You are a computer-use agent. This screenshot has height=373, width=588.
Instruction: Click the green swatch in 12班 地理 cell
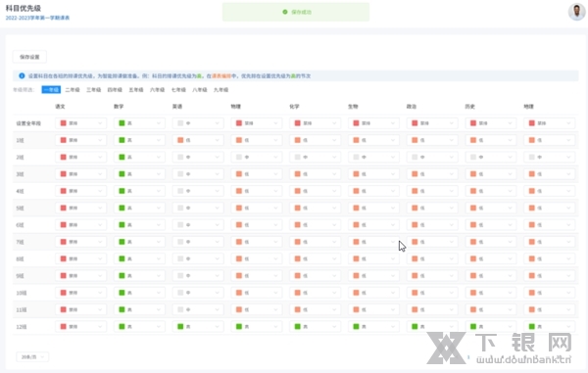tap(532, 327)
